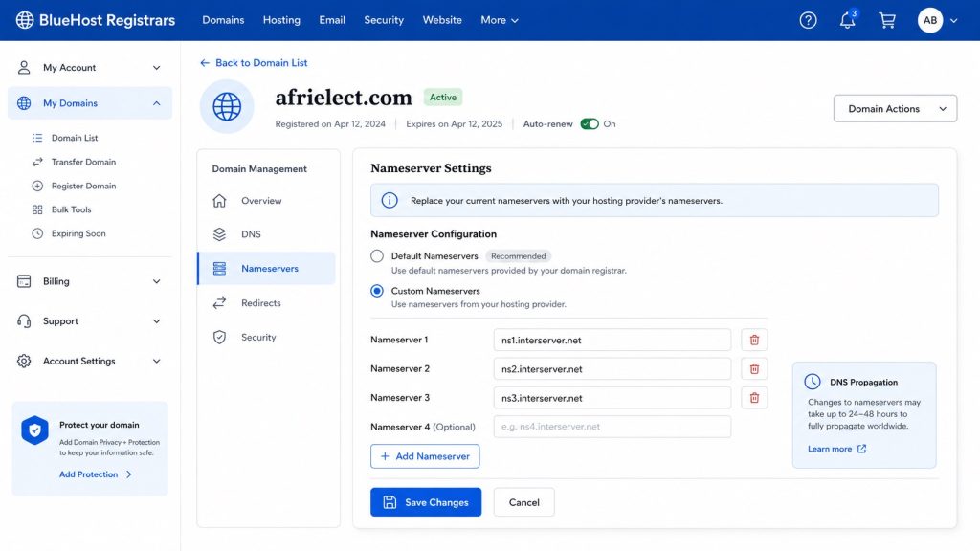Toggle the Auto-renew switch
This screenshot has height=551, width=980.
coord(590,123)
